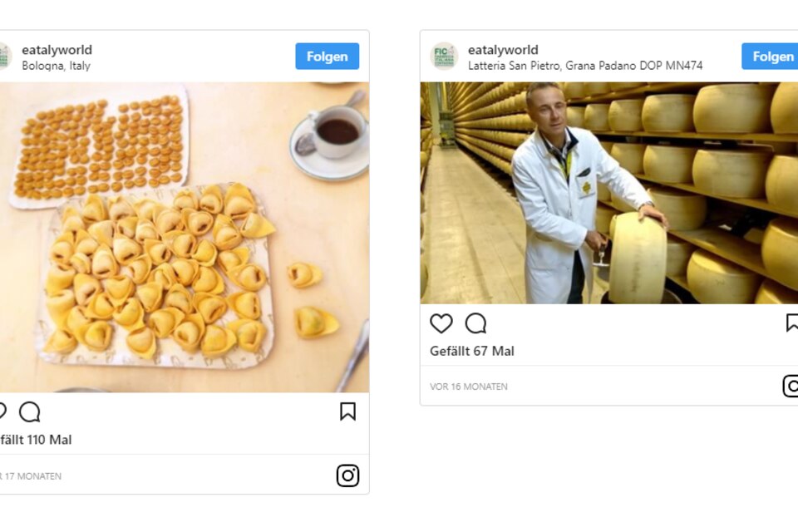View the 110 likes on tortellini post
The width and height of the screenshot is (798, 532).
coord(37,440)
